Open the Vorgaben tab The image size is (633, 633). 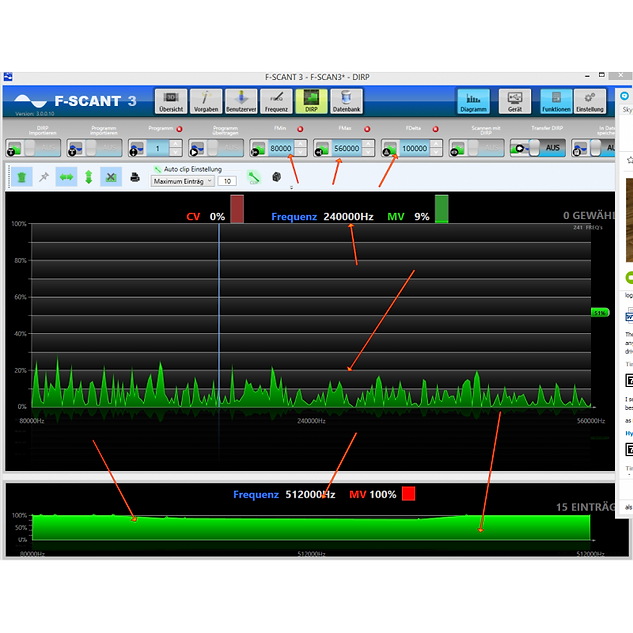coord(206,101)
